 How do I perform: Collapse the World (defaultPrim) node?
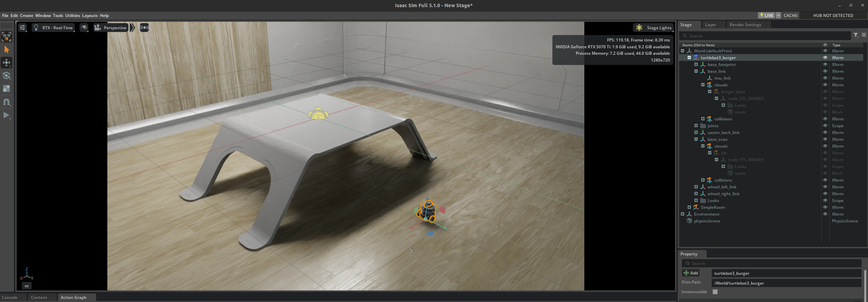point(682,51)
